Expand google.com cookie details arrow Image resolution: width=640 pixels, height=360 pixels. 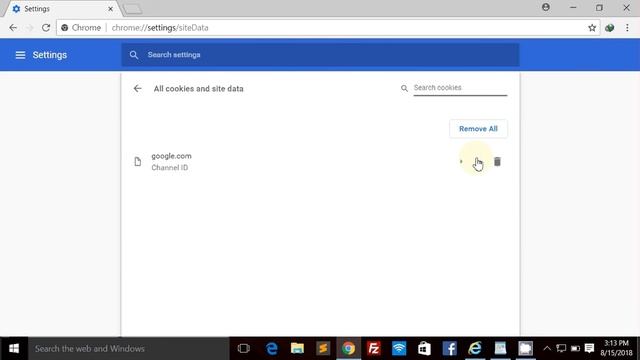tap(461, 162)
